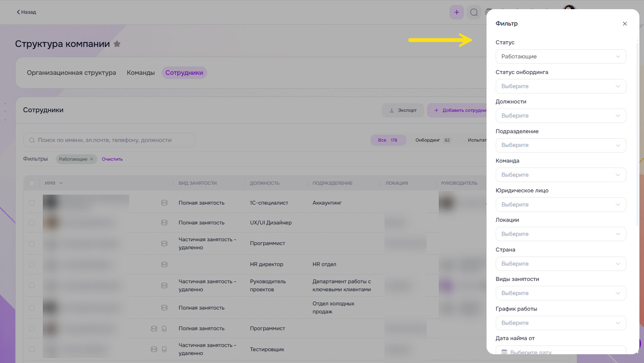The width and height of the screenshot is (644, 363).
Task: Check the UX/UI Дизайнер row checkbox
Action: click(x=32, y=223)
